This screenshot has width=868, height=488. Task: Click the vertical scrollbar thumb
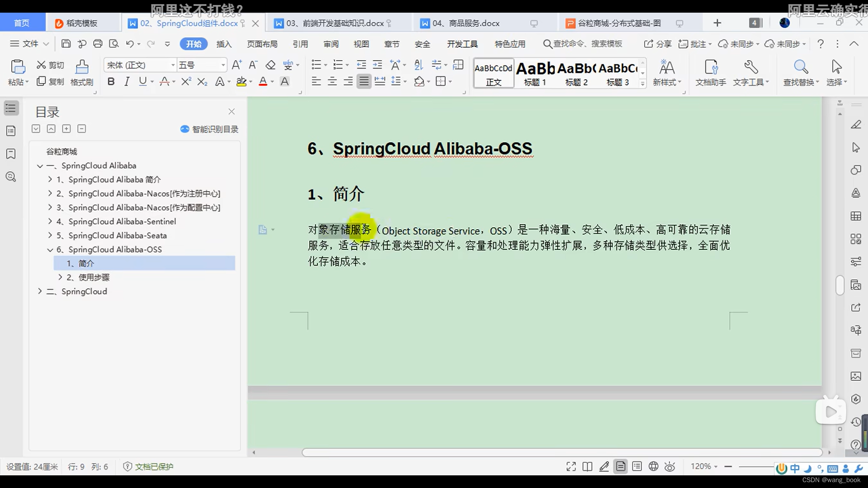[x=840, y=285]
